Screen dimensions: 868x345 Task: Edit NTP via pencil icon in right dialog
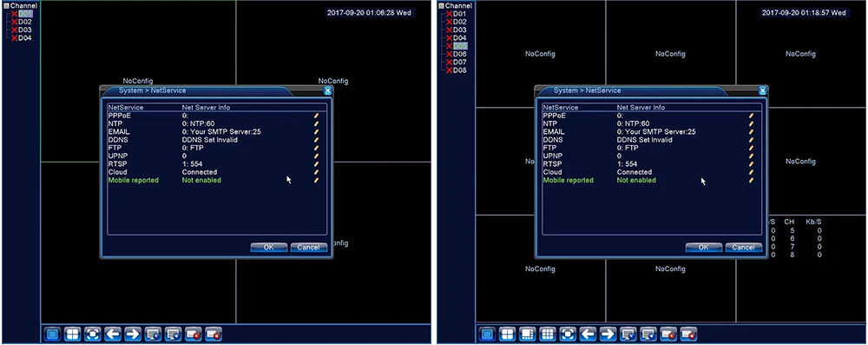click(x=751, y=123)
